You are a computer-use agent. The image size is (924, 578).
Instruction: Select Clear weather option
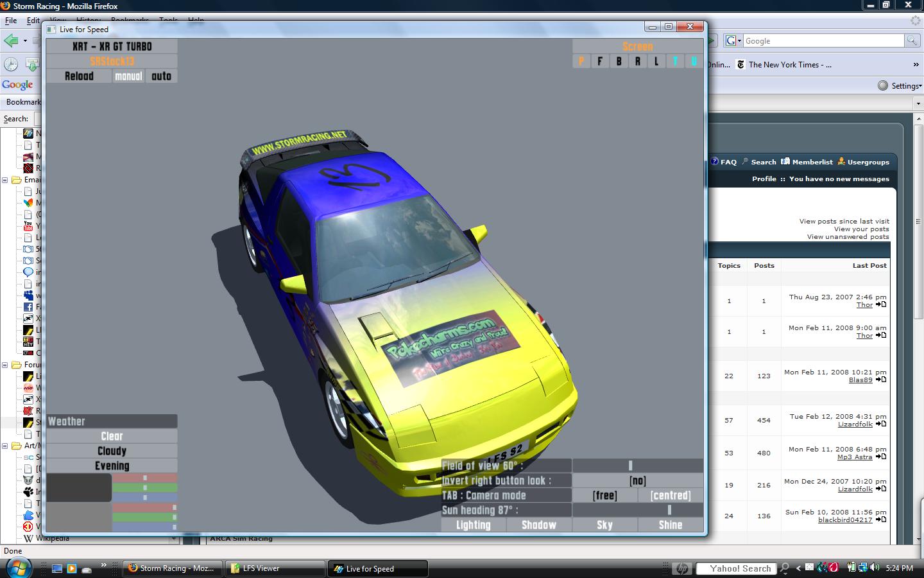coord(112,436)
